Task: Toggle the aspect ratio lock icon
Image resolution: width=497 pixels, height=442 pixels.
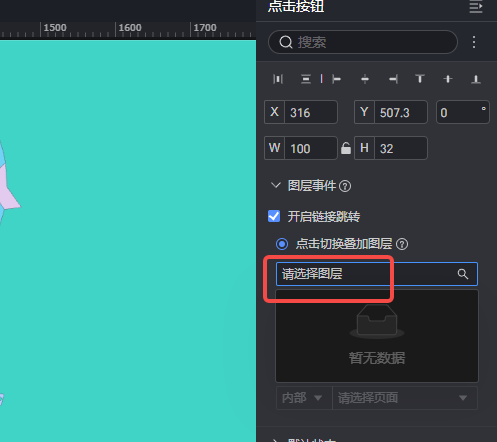Action: 346,148
